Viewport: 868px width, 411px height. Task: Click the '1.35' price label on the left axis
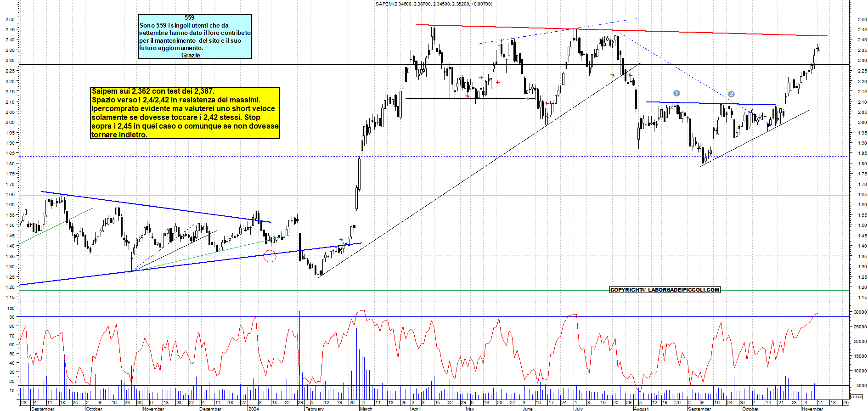coord(10,257)
